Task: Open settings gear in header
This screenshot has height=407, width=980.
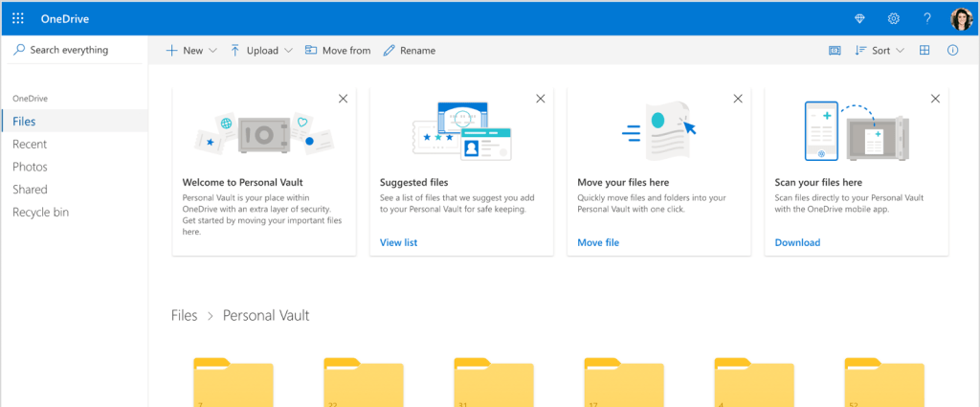Action: click(894, 19)
